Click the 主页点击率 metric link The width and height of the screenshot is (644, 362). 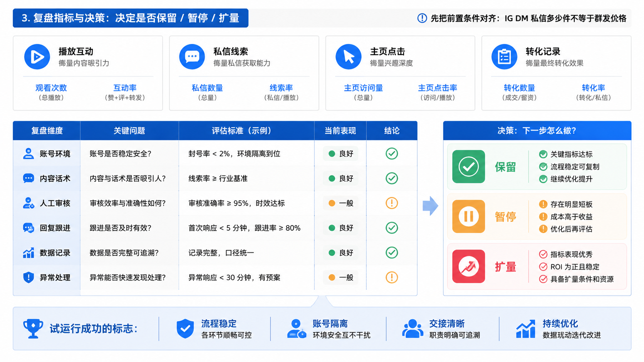438,88
